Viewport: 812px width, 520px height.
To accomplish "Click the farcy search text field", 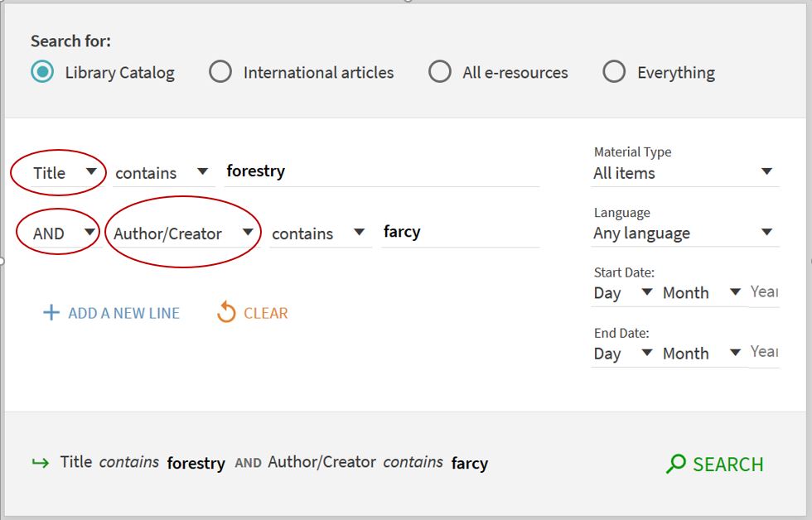I will pyautogui.click(x=459, y=232).
